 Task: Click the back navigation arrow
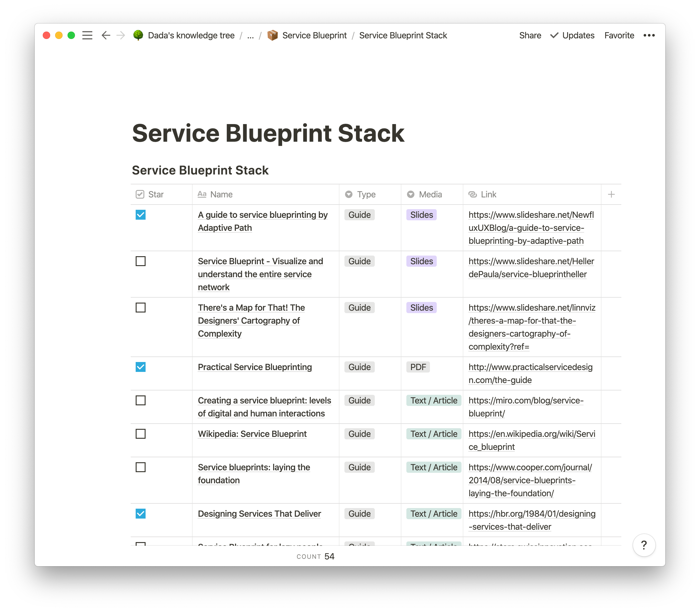(x=106, y=35)
